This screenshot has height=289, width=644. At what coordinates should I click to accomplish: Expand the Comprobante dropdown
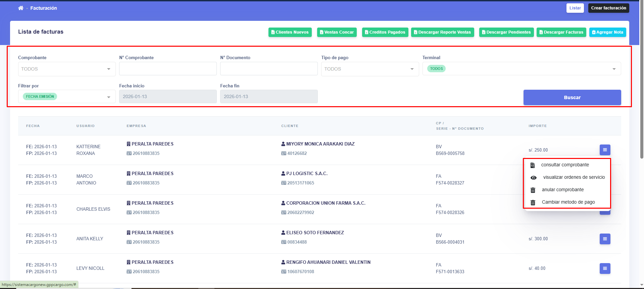click(x=66, y=69)
